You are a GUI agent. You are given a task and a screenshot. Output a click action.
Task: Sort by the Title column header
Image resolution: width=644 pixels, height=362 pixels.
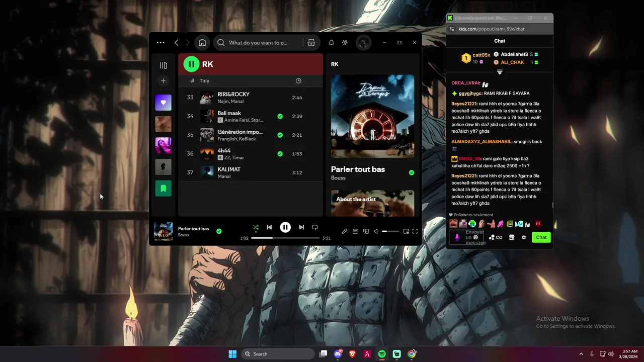point(204,81)
